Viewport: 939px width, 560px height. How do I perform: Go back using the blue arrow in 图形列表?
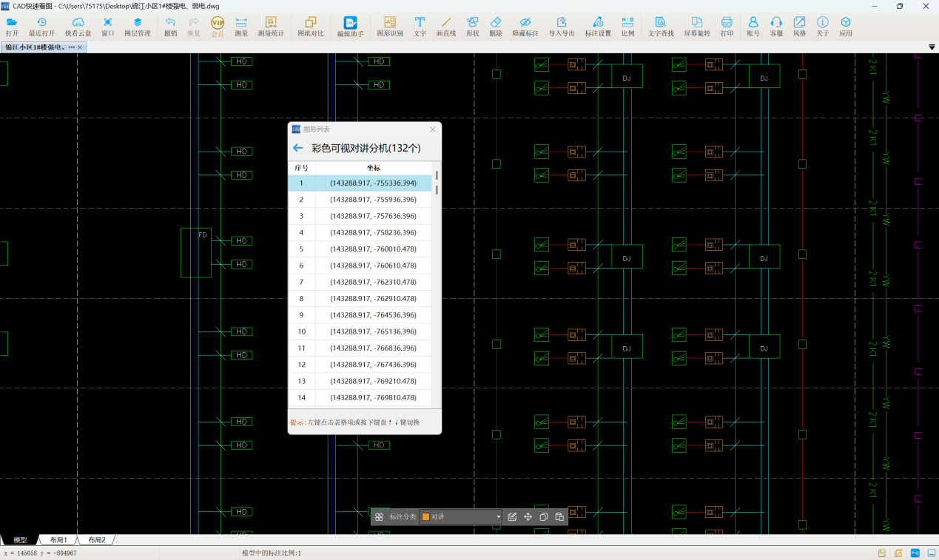point(298,148)
